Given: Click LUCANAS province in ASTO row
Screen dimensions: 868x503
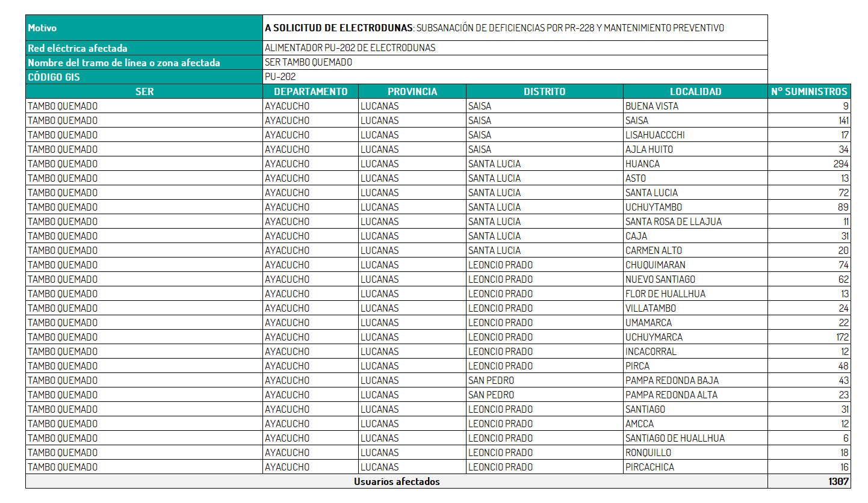Looking at the screenshot, I should point(412,178).
